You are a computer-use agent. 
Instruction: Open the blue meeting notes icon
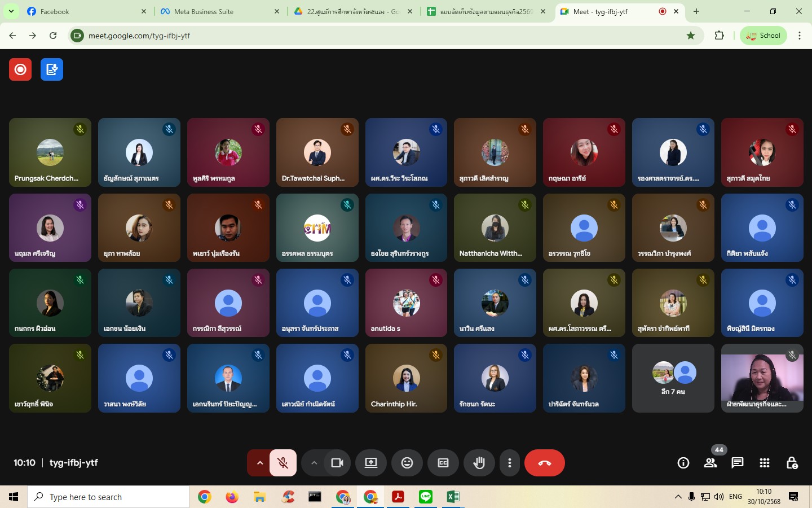pos(52,69)
